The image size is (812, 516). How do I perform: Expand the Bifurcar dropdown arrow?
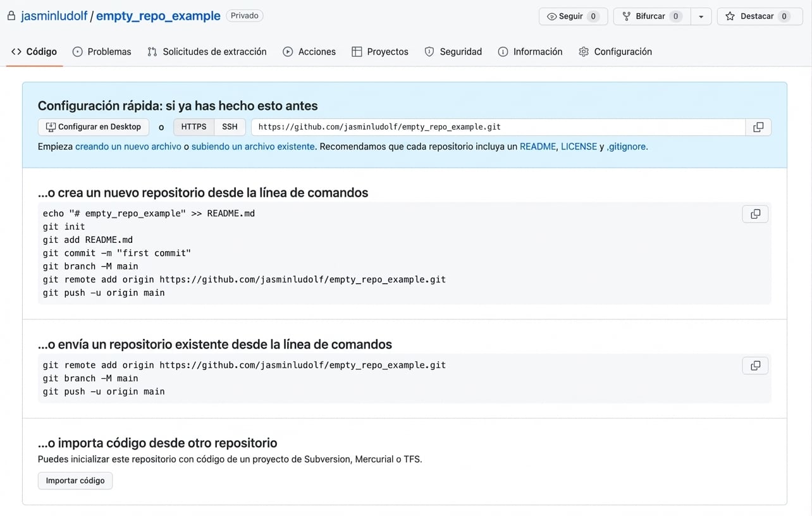tap(701, 16)
